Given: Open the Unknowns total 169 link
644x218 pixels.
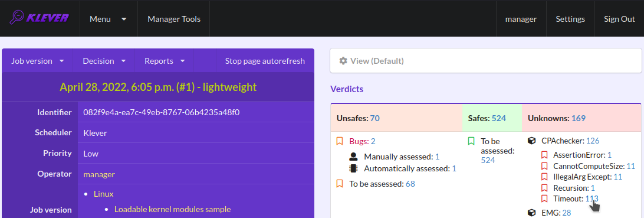Looking at the screenshot, I should (579, 119).
